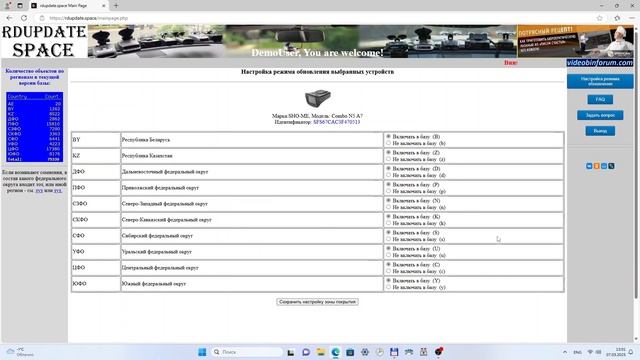Select do not include for ЮФО (y)
Image resolution: width=640 pixels, height=360 pixels.
(x=388, y=287)
